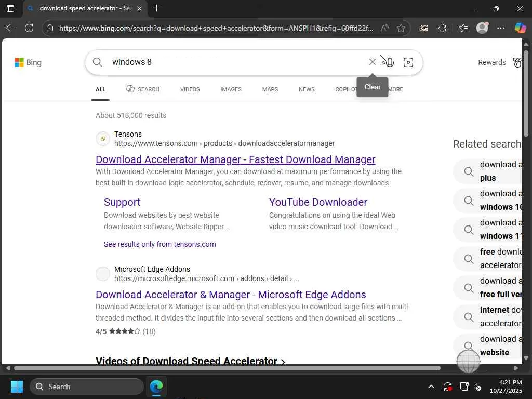Image resolution: width=532 pixels, height=399 pixels.
Task: Open the Support sublink
Action: click(x=122, y=202)
